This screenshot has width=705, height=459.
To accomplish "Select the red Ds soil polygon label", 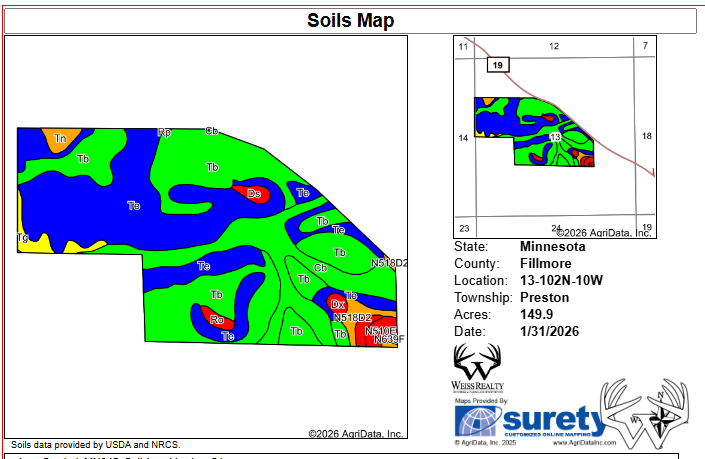I will click(254, 194).
